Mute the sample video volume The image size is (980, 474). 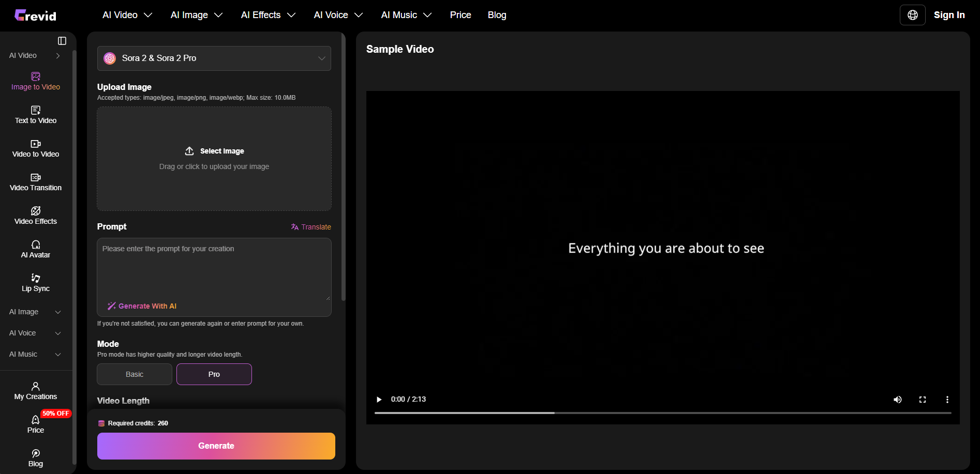(x=898, y=400)
